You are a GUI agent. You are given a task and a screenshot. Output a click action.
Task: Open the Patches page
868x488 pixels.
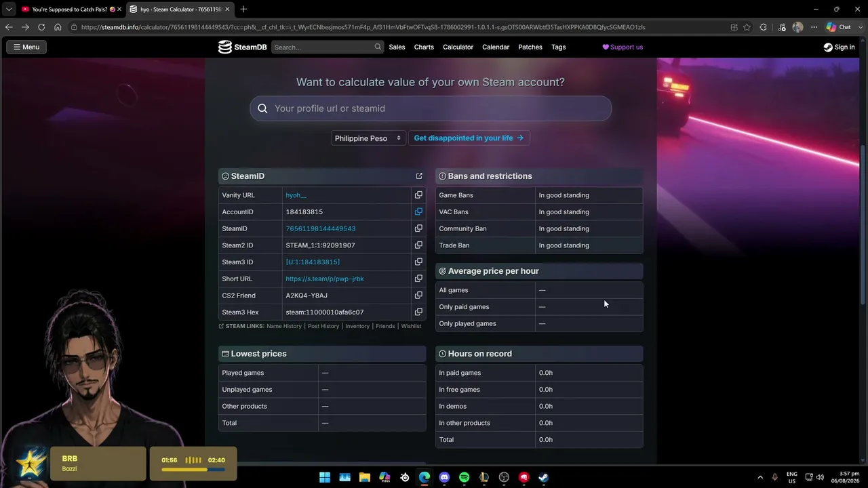(530, 47)
